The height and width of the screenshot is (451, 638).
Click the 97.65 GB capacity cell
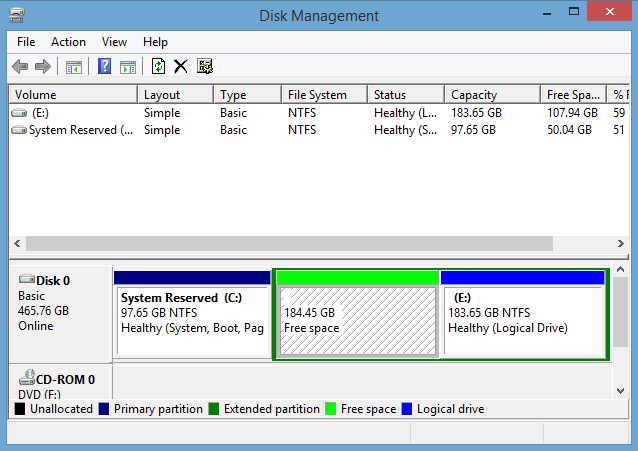click(x=473, y=130)
